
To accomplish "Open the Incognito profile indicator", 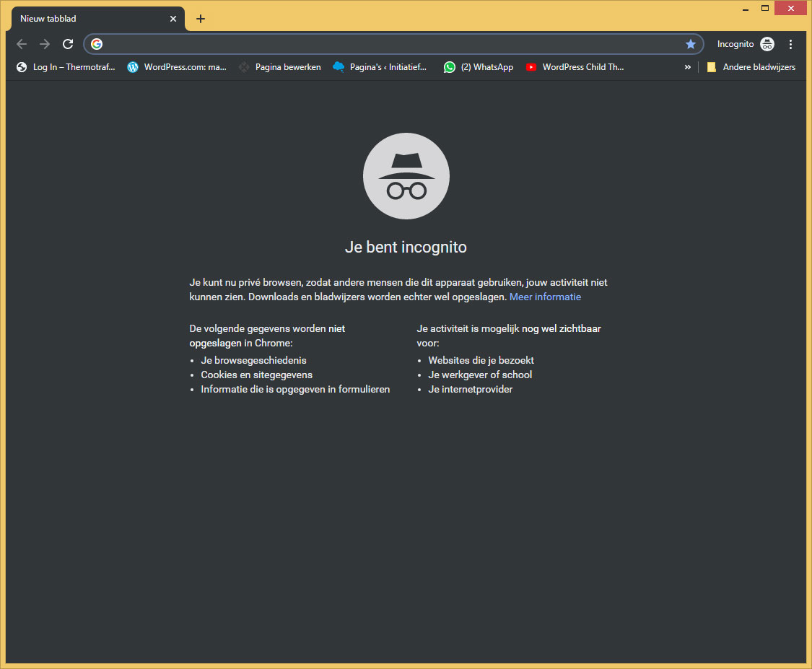I will [x=745, y=44].
